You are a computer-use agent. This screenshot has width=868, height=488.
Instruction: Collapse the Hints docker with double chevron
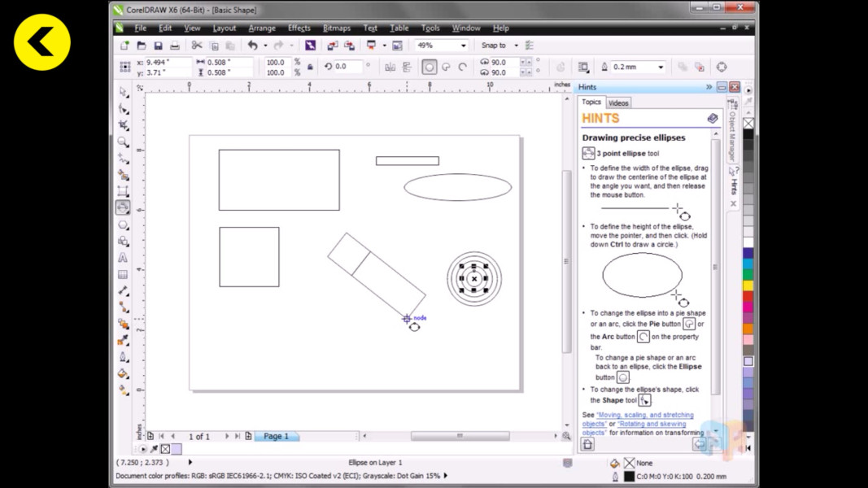(x=709, y=87)
